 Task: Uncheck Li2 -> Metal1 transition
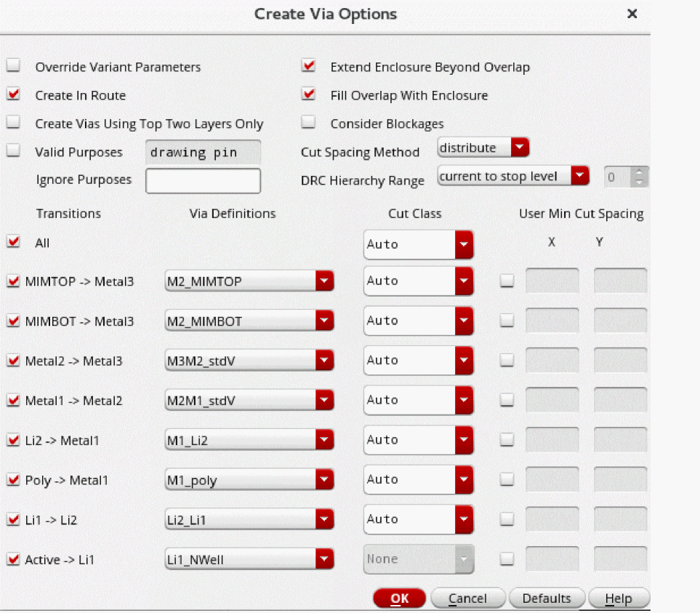tap(13, 440)
